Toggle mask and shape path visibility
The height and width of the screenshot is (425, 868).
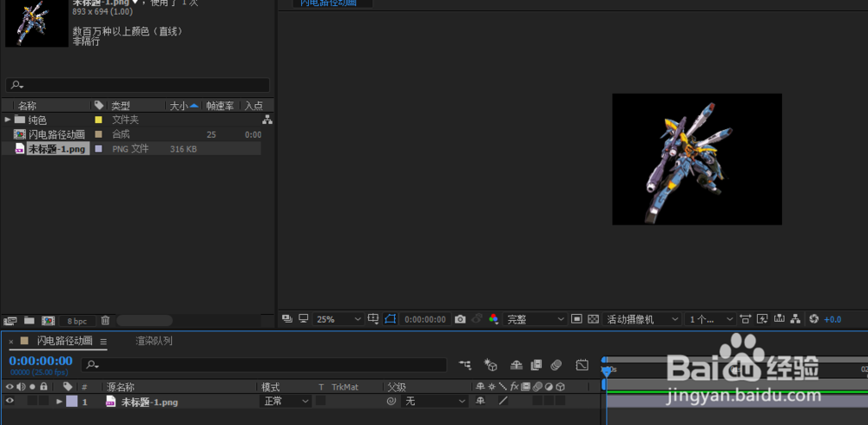pyautogui.click(x=391, y=319)
